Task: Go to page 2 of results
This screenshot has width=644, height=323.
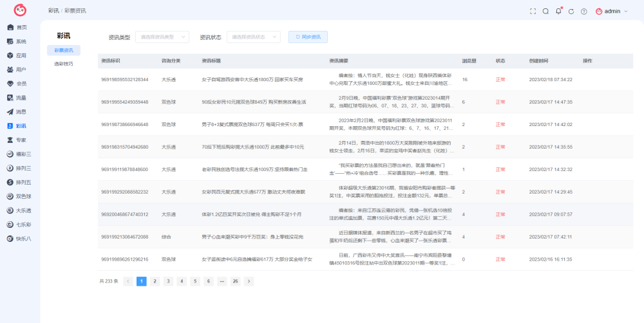Action: pos(155,281)
